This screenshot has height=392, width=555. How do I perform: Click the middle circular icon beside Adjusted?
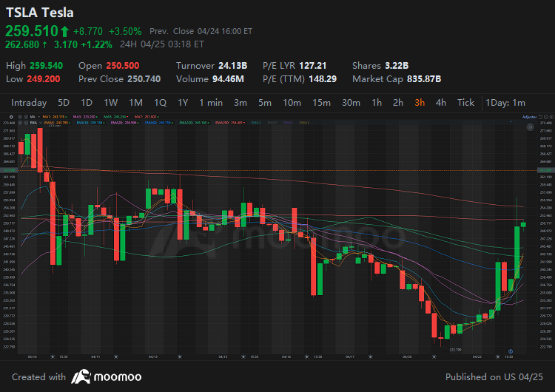pos(546,117)
